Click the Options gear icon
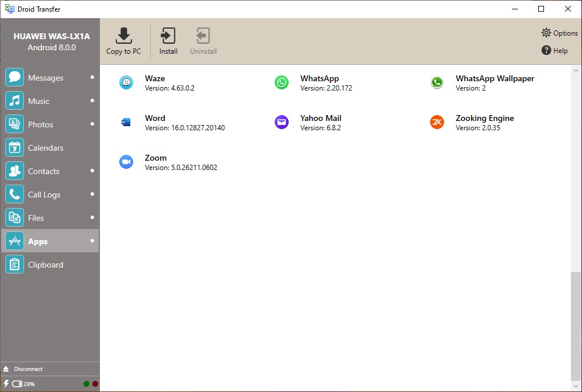This screenshot has height=392, width=582. click(x=546, y=33)
